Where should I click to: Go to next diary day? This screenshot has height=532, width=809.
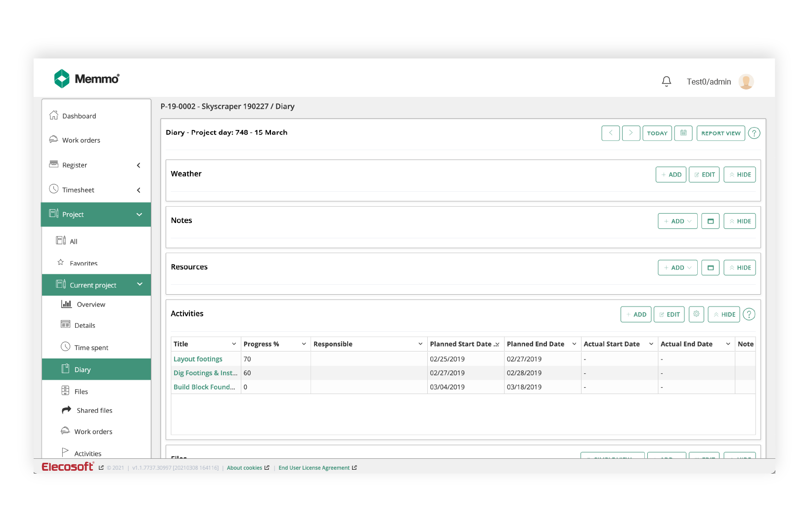(x=631, y=133)
